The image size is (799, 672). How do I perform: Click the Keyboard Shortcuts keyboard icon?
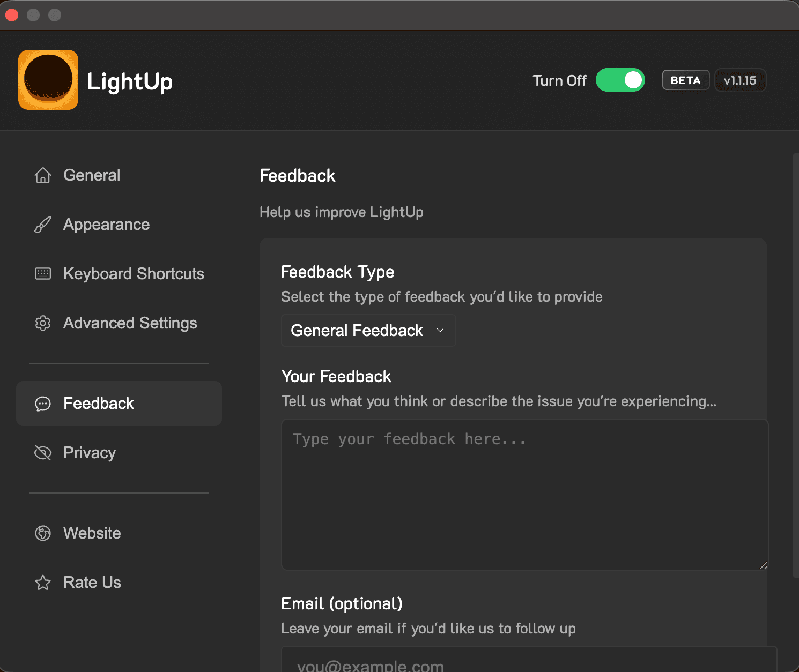(42, 273)
